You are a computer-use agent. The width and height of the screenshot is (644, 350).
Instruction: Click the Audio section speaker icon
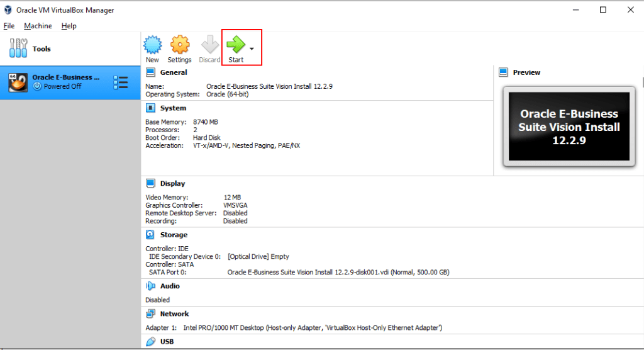coord(151,286)
